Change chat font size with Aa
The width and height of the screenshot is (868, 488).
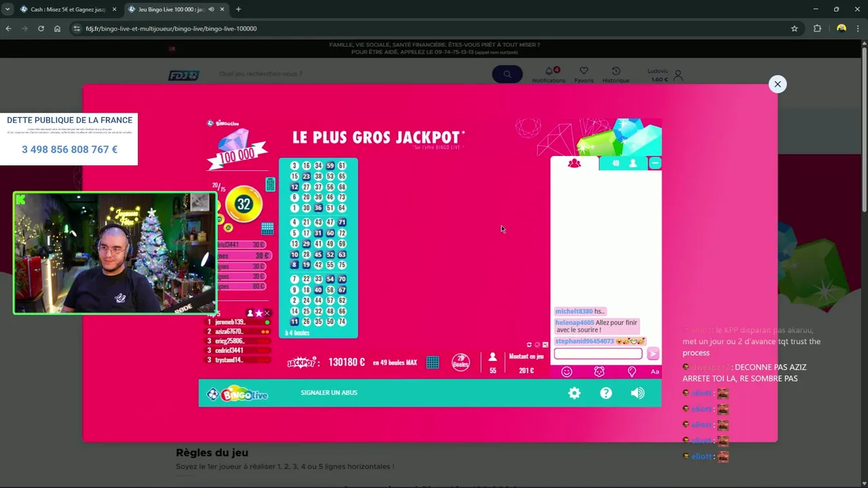(x=655, y=371)
